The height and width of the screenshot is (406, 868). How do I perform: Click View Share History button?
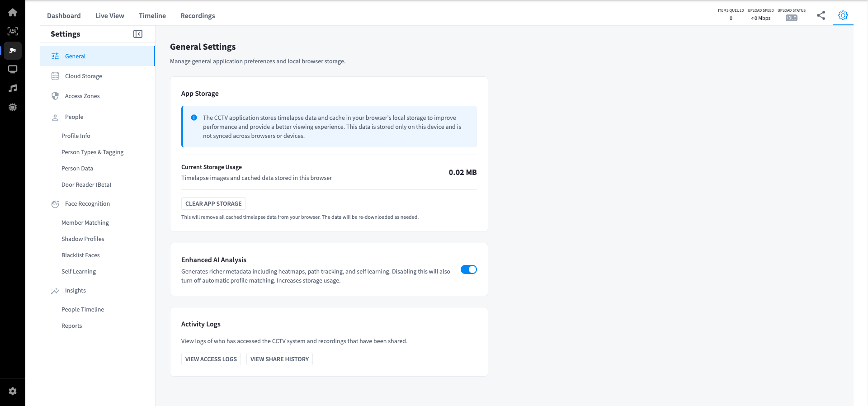[279, 359]
